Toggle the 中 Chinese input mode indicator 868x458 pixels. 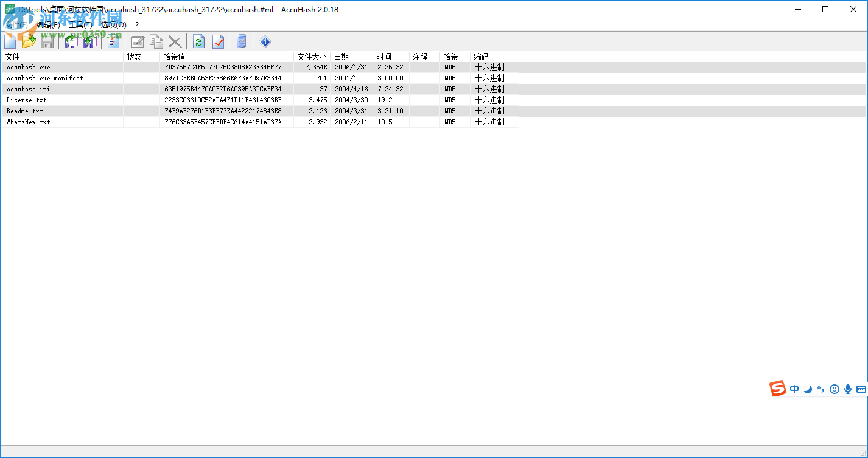[794, 389]
